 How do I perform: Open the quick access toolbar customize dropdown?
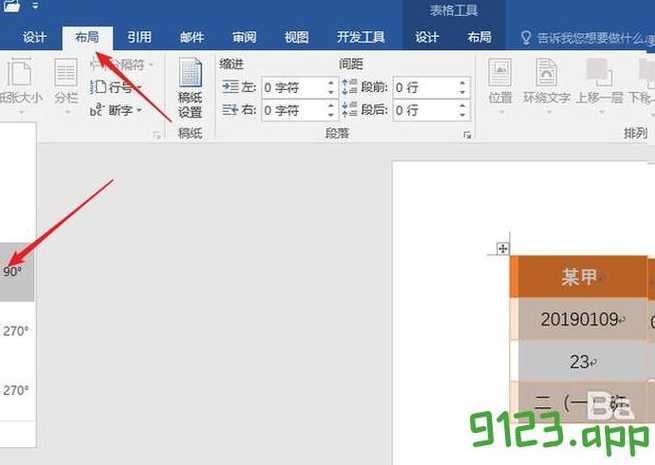[35, 5]
